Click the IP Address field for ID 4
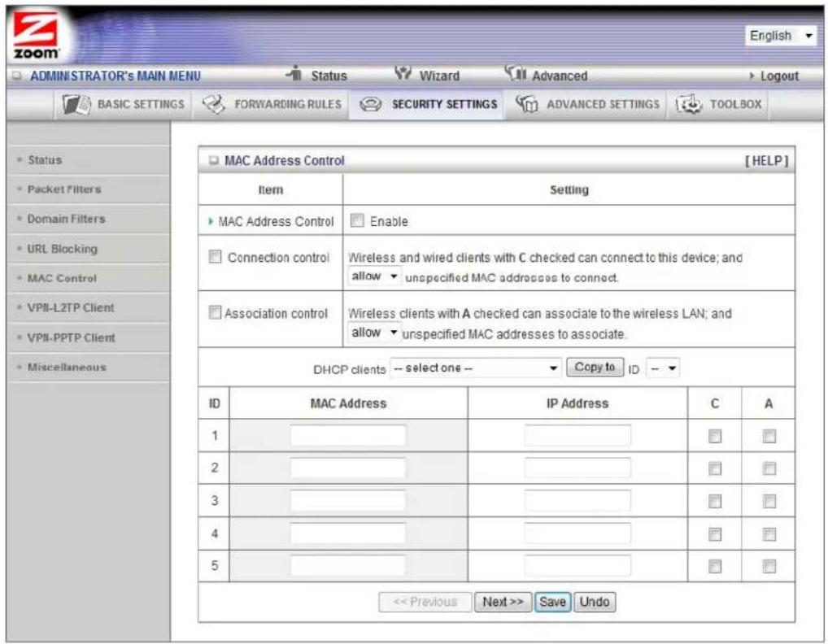 click(x=577, y=533)
